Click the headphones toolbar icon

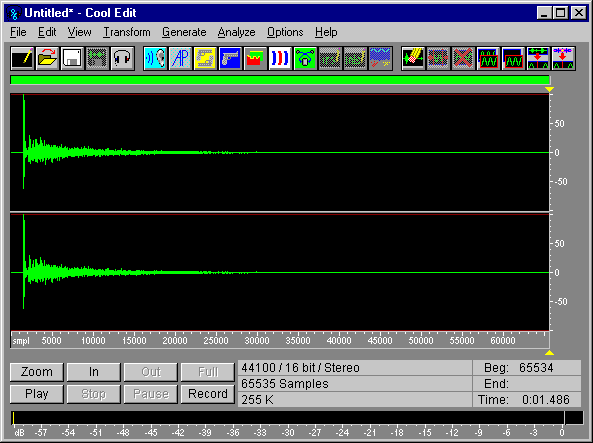122,59
